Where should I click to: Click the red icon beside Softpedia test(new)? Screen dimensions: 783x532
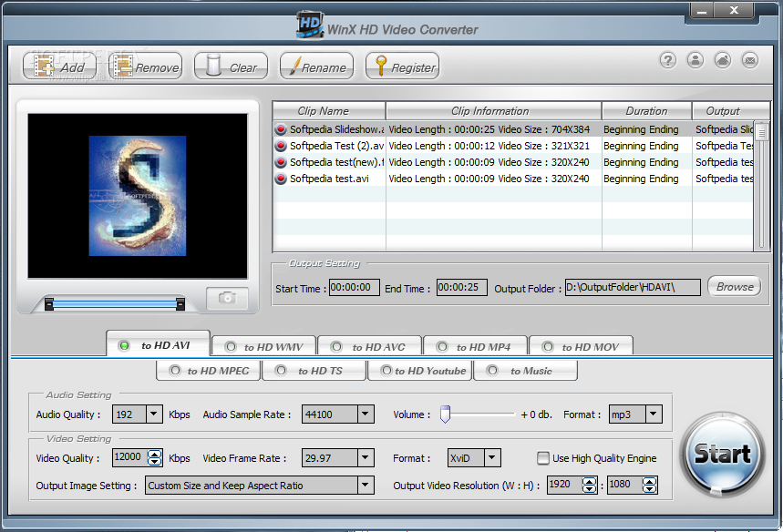click(281, 162)
